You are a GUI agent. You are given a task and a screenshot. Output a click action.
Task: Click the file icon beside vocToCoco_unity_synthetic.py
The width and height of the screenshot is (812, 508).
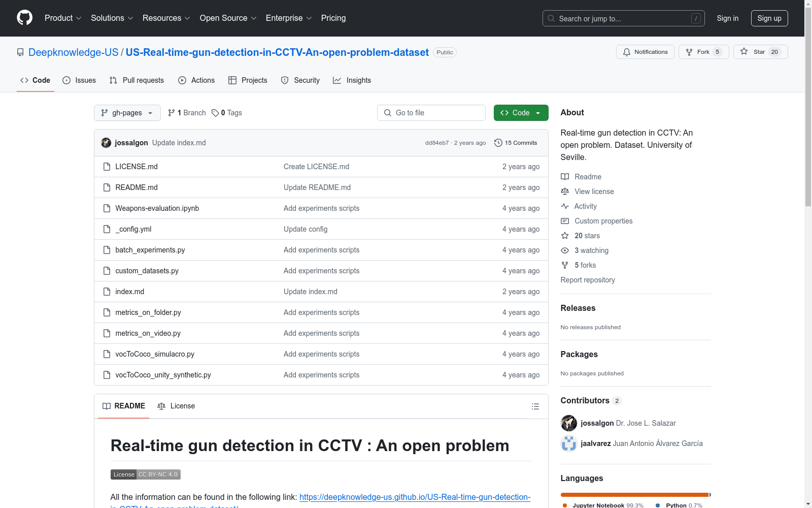(107, 375)
